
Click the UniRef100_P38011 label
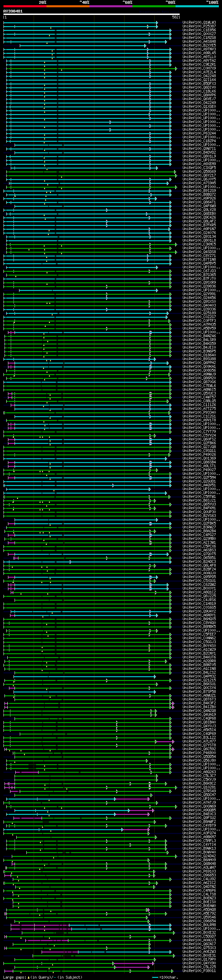[199, 971]
